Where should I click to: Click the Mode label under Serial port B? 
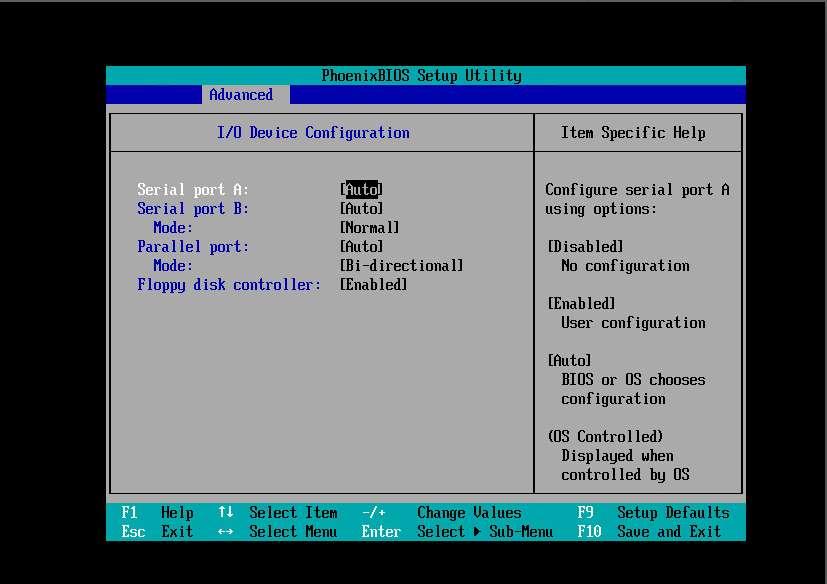pos(173,227)
